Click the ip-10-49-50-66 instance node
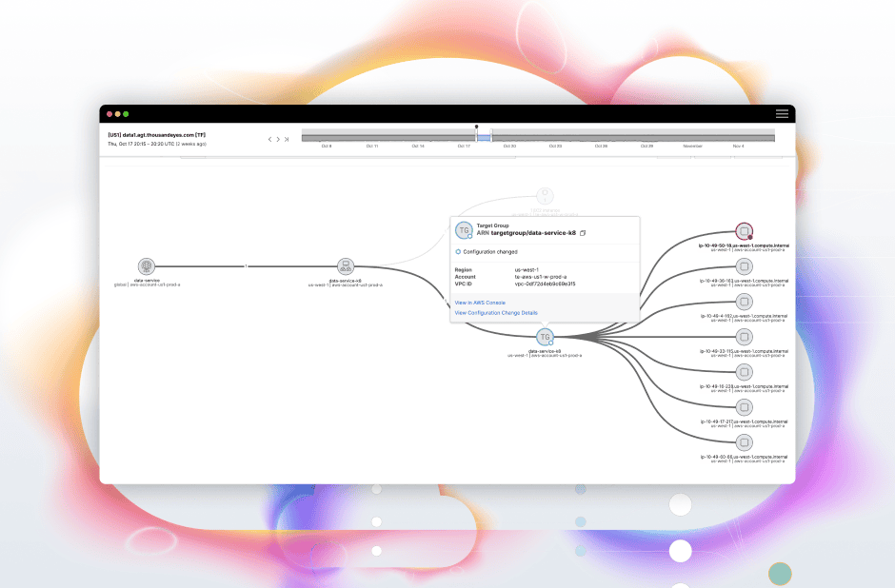This screenshot has width=895, height=588. tap(745, 442)
